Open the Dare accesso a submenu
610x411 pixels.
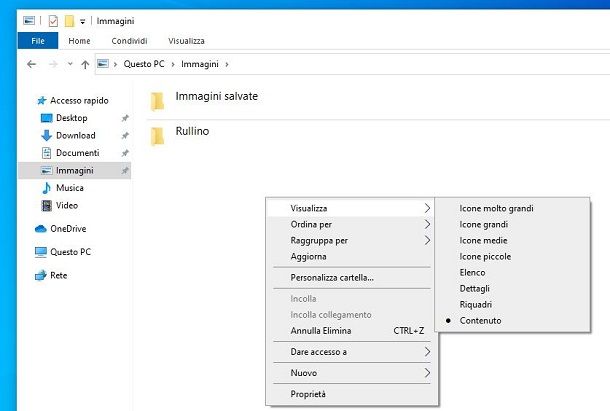pyautogui.click(x=350, y=352)
